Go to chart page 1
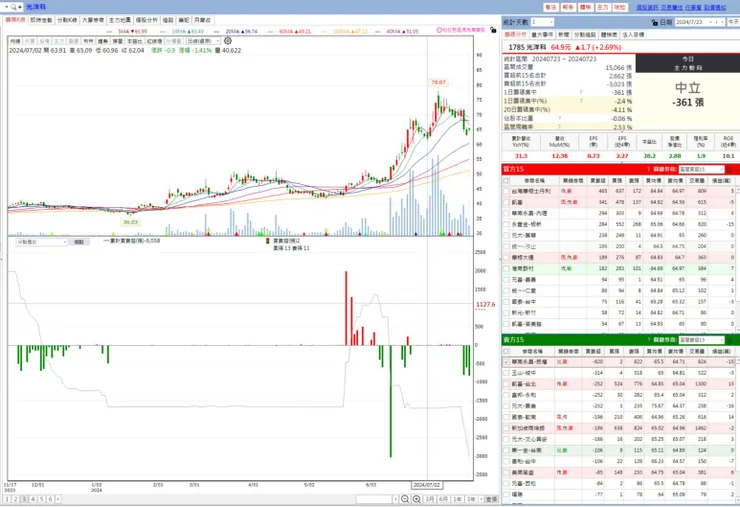The width and height of the screenshot is (740, 507). pos(7,499)
